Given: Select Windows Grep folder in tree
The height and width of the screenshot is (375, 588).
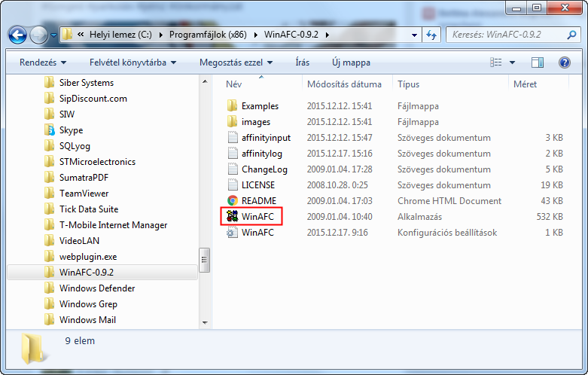Looking at the screenshot, I should click(88, 303).
